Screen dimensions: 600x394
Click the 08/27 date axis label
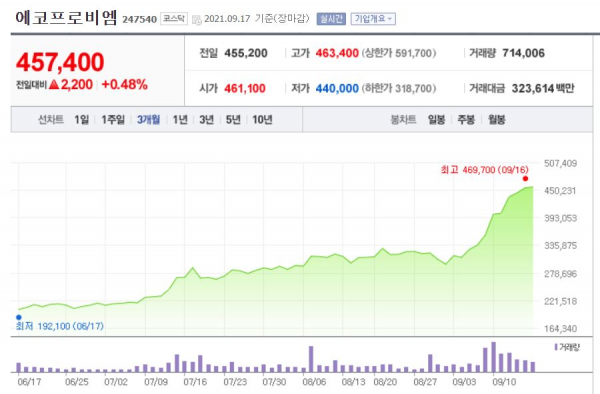[425, 382]
